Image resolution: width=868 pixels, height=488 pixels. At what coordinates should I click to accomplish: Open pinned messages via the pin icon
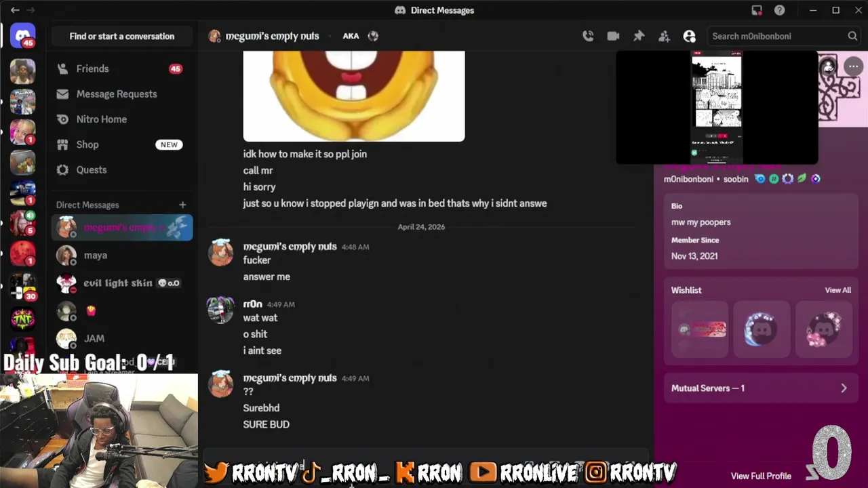[639, 36]
